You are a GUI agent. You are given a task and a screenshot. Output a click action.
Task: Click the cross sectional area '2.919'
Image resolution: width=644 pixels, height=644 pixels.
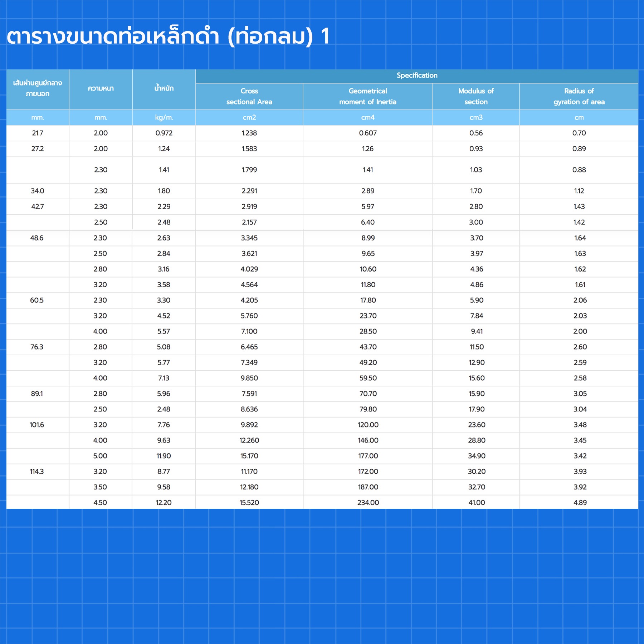[249, 207]
